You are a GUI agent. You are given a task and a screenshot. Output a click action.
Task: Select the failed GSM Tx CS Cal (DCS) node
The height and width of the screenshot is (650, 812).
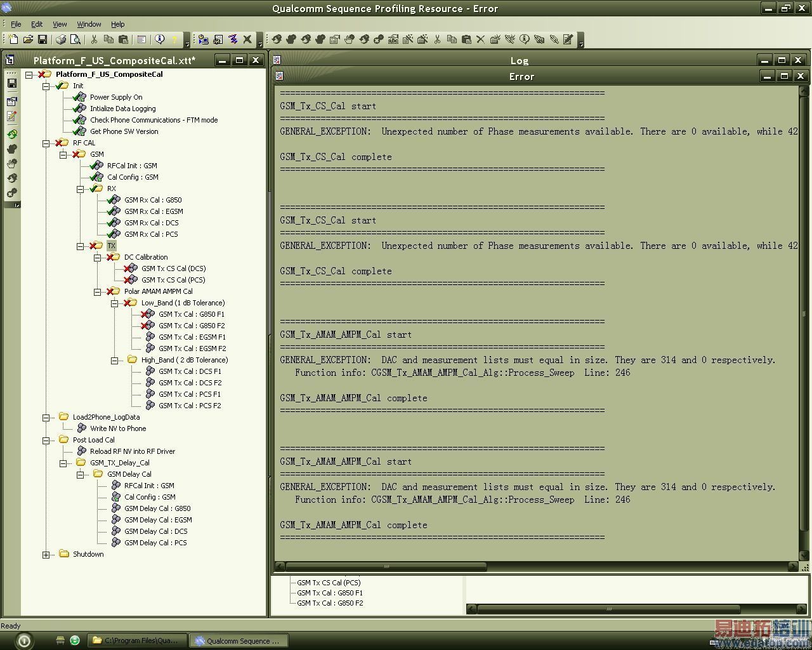[x=173, y=269]
